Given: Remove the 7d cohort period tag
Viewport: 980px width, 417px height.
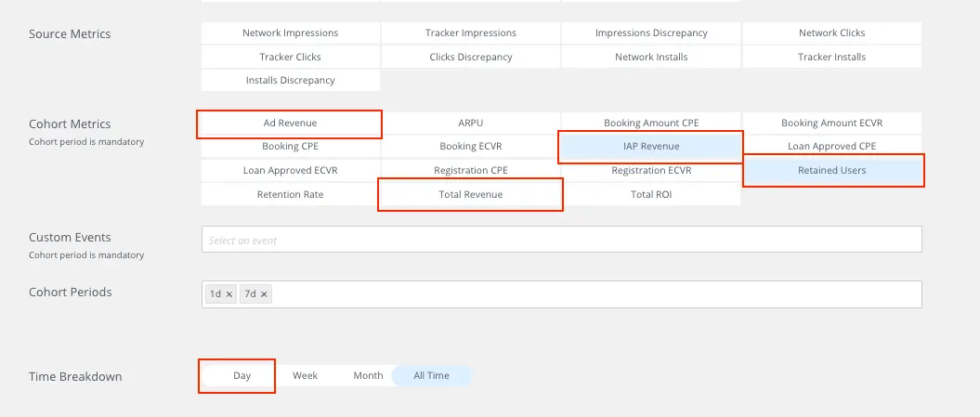Looking at the screenshot, I should click(265, 294).
